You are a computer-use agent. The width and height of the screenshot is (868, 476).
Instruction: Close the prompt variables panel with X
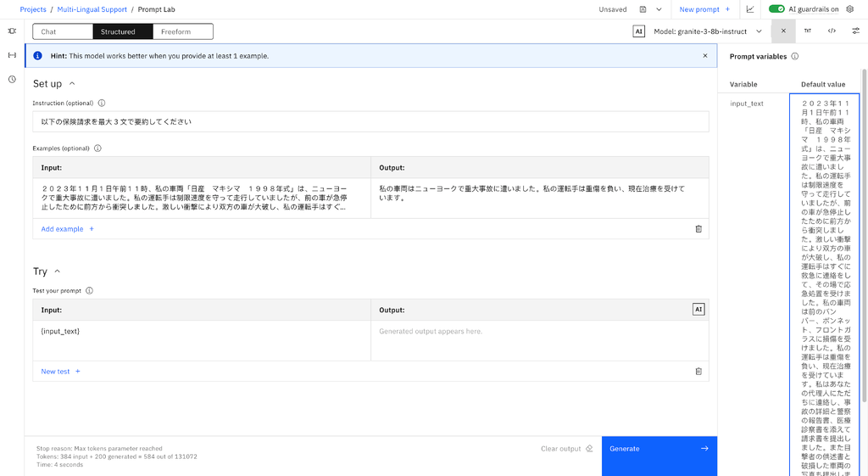(783, 31)
